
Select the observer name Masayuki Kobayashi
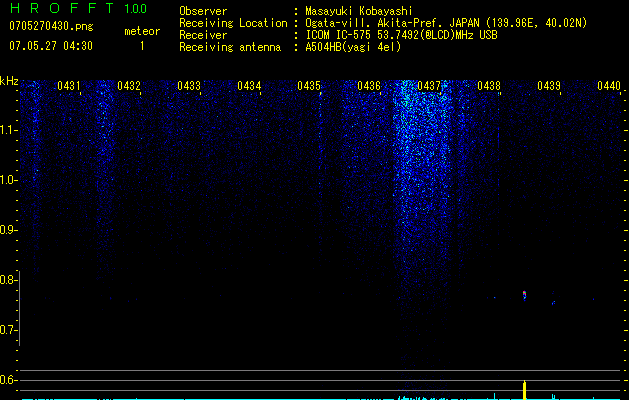point(359,11)
